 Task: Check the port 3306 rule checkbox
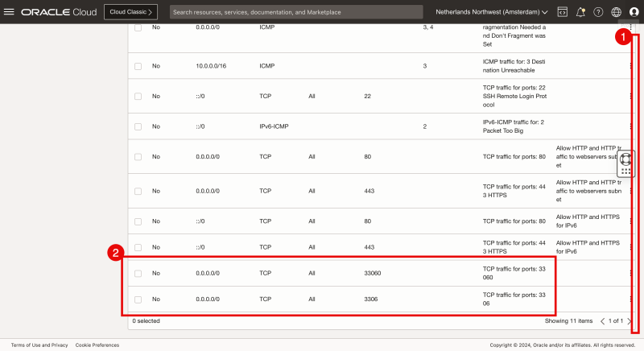138,299
